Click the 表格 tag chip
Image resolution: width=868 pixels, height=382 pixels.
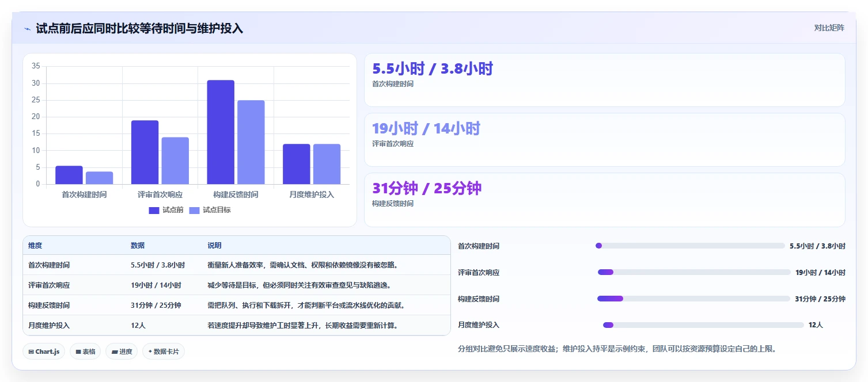[x=85, y=352]
